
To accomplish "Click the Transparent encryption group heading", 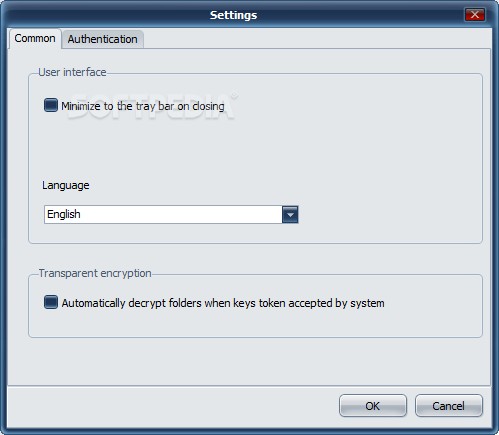I will (x=95, y=273).
